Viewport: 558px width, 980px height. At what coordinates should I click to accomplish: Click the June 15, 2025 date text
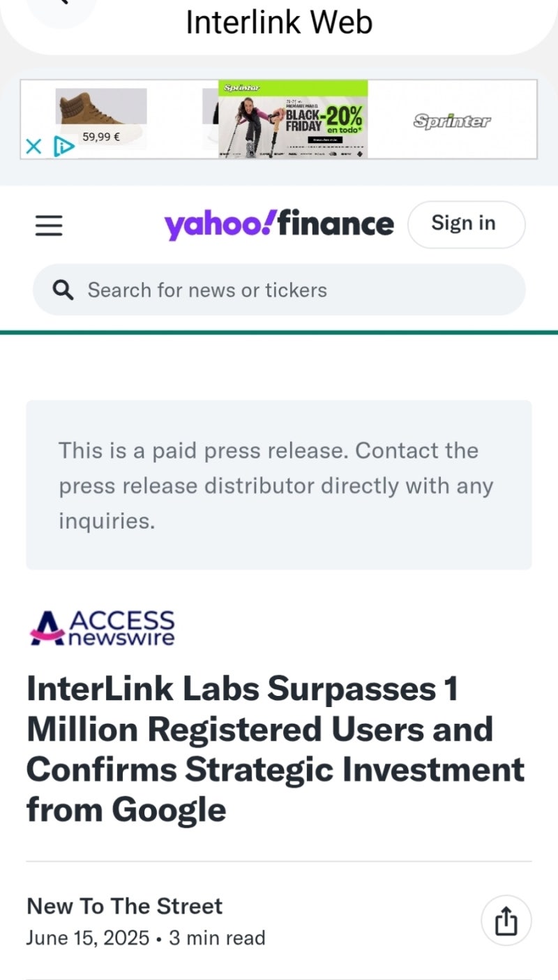point(88,937)
